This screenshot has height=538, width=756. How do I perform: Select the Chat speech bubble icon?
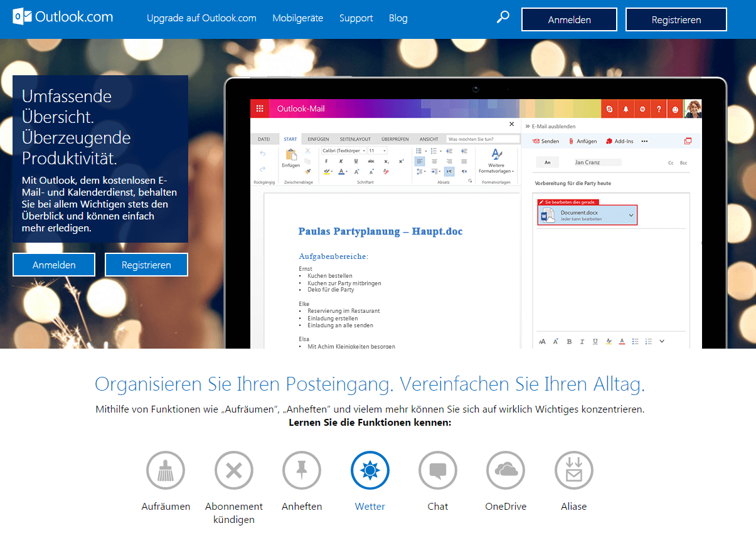point(438,470)
